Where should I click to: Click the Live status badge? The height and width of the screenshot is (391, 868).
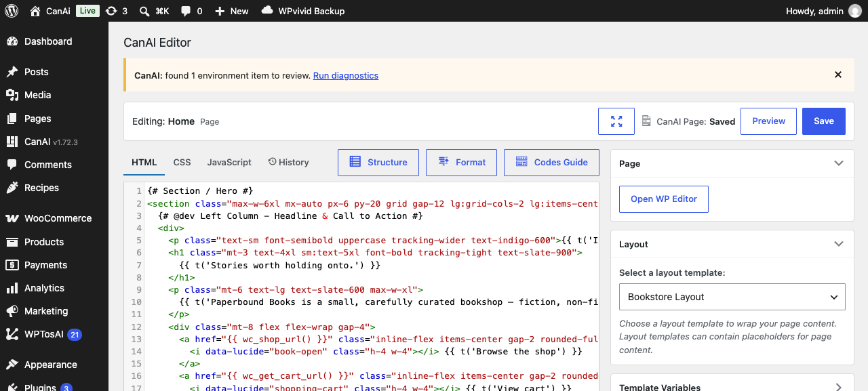pos(87,11)
